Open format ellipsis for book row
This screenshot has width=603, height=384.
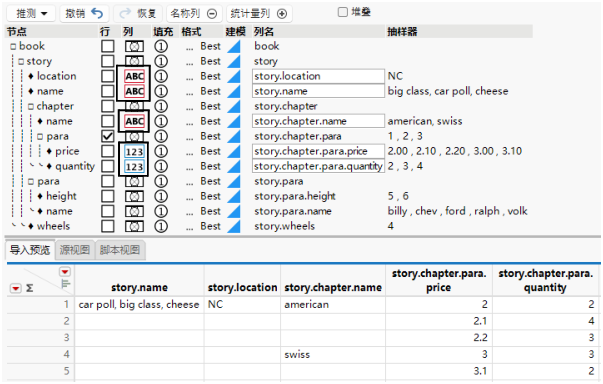pyautogui.click(x=189, y=47)
